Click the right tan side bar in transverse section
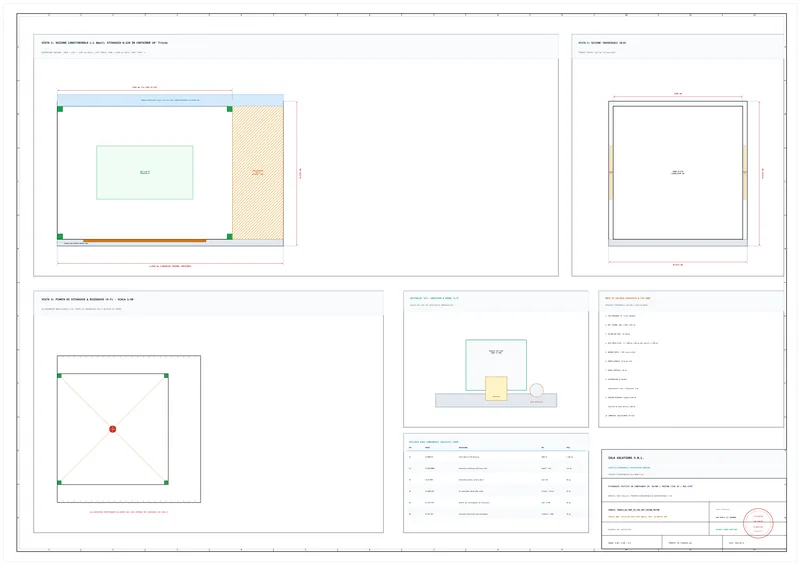 click(x=745, y=173)
